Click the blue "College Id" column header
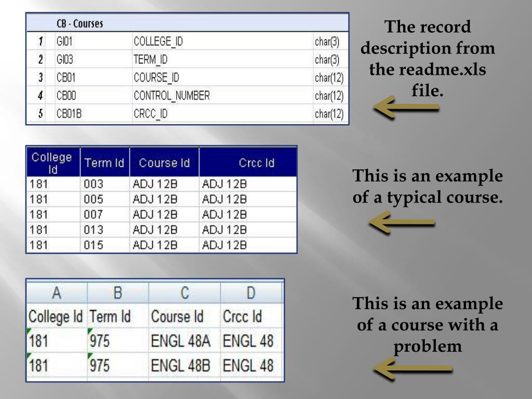 pyautogui.click(x=54, y=162)
